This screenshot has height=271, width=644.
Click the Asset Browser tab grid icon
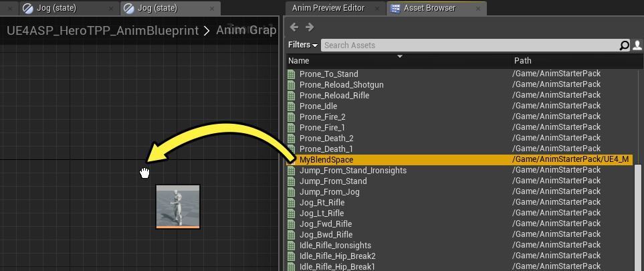coord(395,8)
